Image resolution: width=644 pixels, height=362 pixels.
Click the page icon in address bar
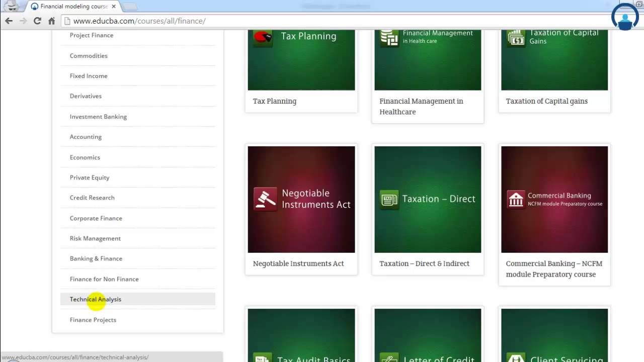67,21
